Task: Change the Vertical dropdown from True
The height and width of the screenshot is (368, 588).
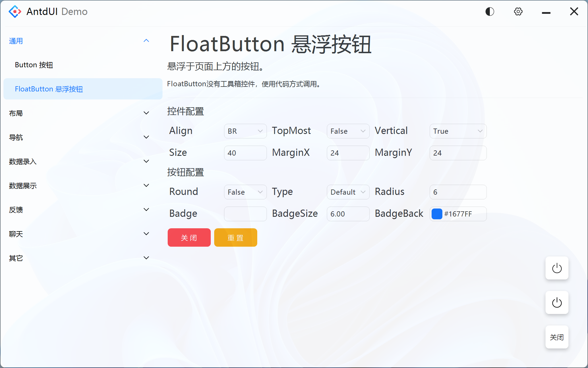Action: [x=458, y=131]
